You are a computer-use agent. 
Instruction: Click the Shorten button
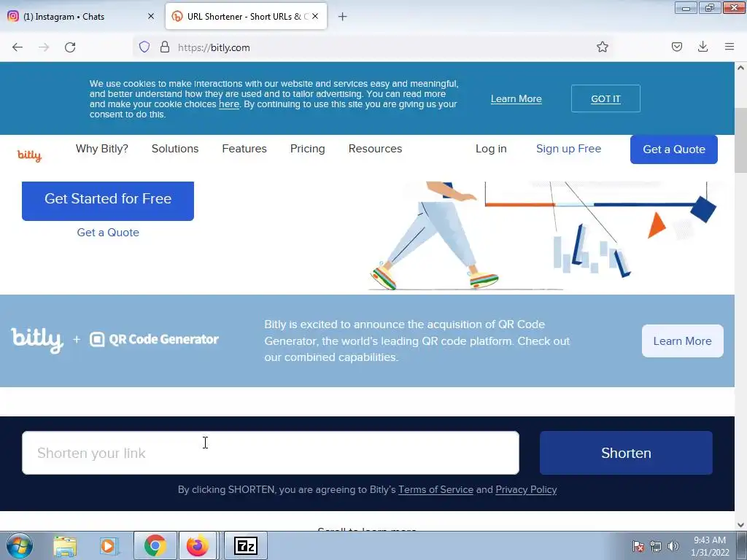(626, 453)
